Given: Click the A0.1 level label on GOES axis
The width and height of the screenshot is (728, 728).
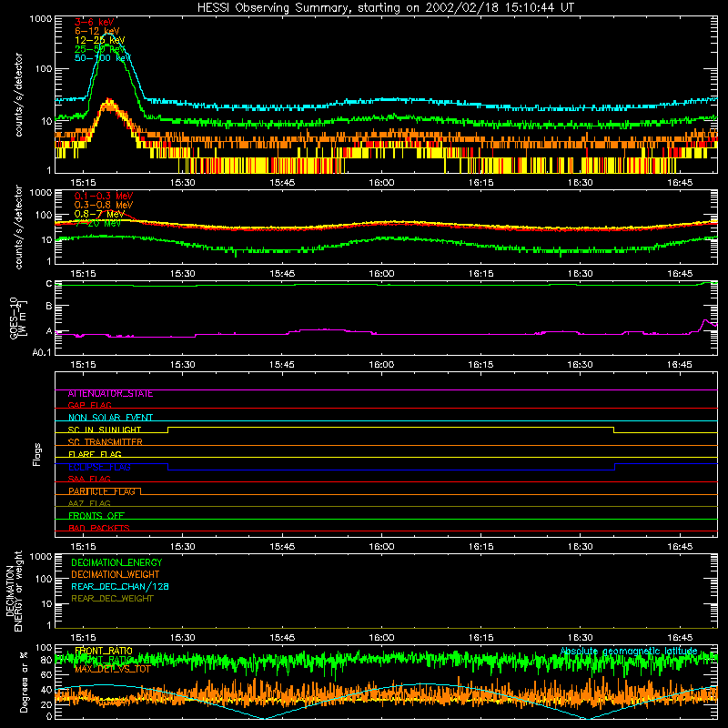Looking at the screenshot, I should (41, 352).
